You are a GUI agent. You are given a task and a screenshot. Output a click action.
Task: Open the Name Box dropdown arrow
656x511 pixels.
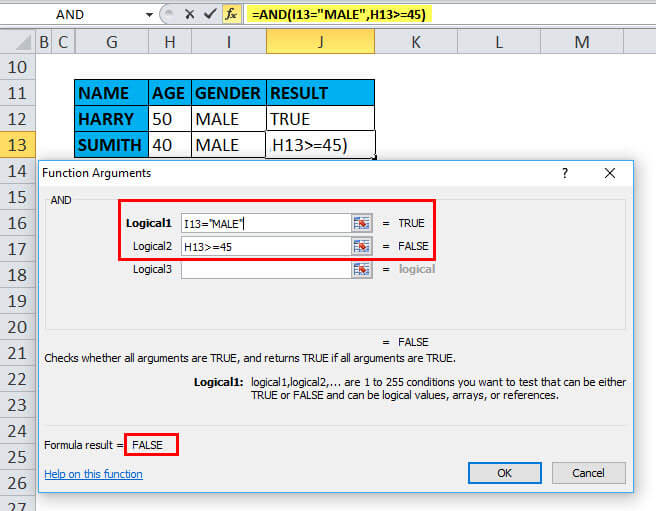[x=149, y=15]
